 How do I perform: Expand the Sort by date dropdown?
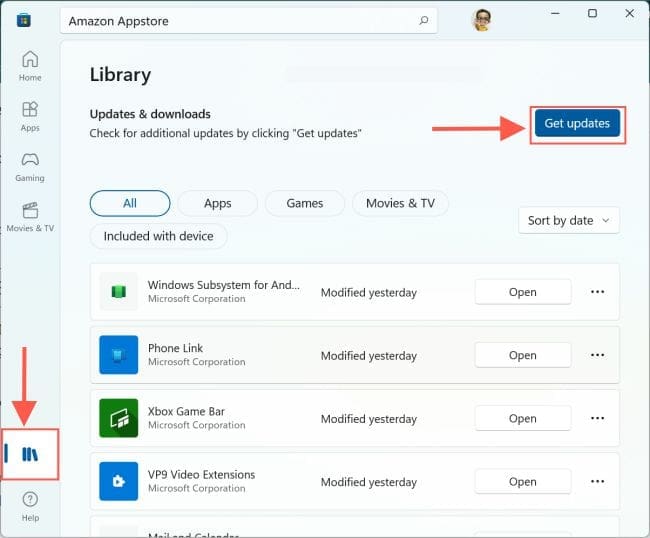click(x=569, y=220)
